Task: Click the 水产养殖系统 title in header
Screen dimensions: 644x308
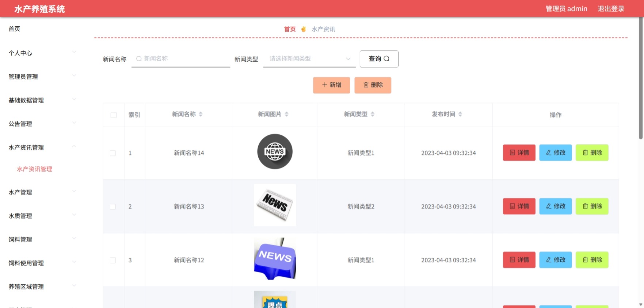Action: pos(40,9)
